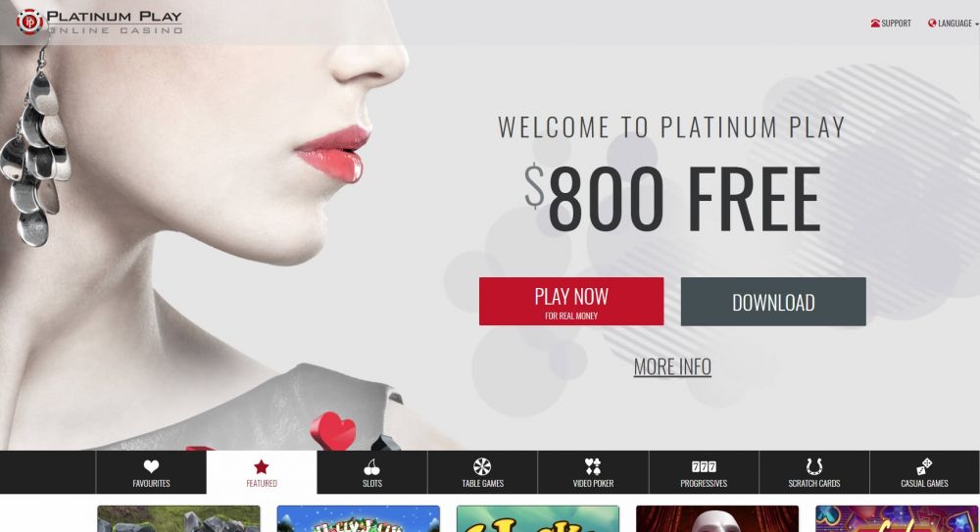Screen dimensions: 980x532
Task: Open the Favourites heart icon tab
Action: pos(151,466)
